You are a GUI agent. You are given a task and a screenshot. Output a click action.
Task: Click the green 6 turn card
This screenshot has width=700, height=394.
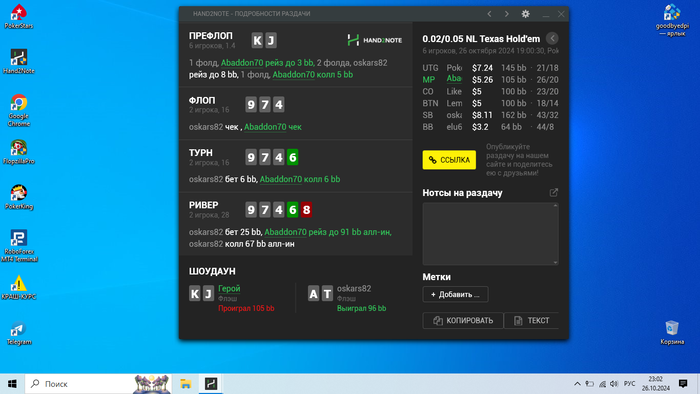292,157
